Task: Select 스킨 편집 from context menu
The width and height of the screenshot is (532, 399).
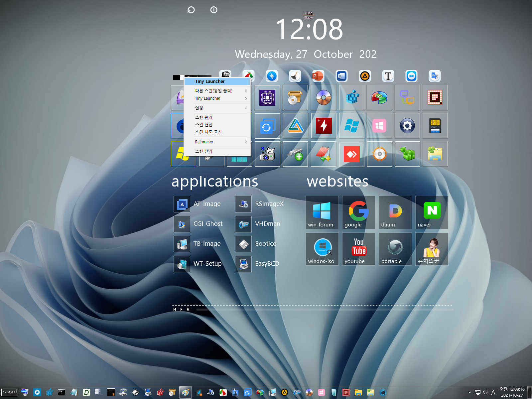Action: (x=217, y=125)
